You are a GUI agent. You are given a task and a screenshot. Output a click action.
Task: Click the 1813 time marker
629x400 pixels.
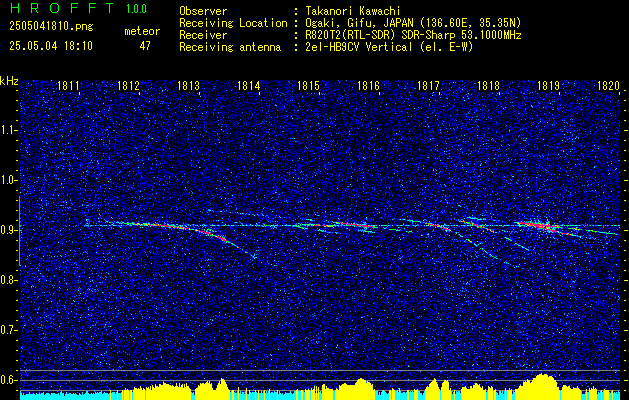tap(189, 85)
